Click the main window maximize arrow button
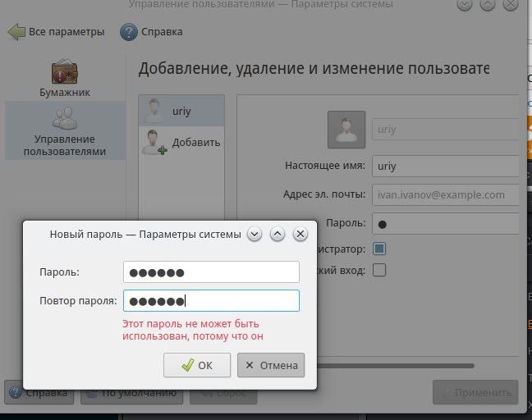The height and width of the screenshot is (420, 532). click(488, 4)
